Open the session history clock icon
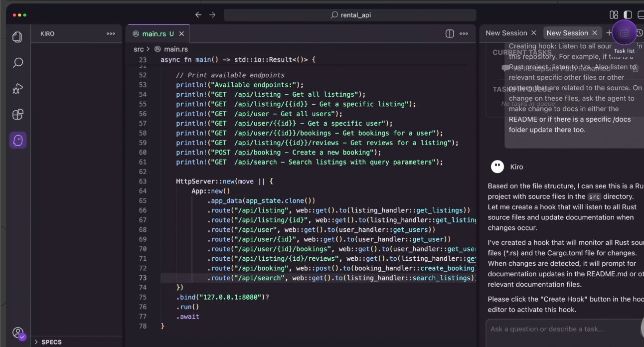The width and height of the screenshot is (644, 347). (640, 32)
